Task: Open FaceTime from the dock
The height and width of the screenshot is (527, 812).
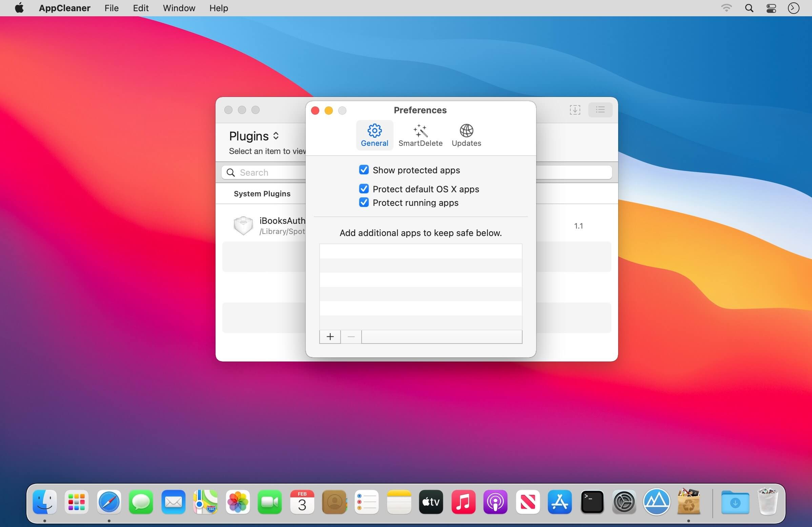Action: coord(270,502)
